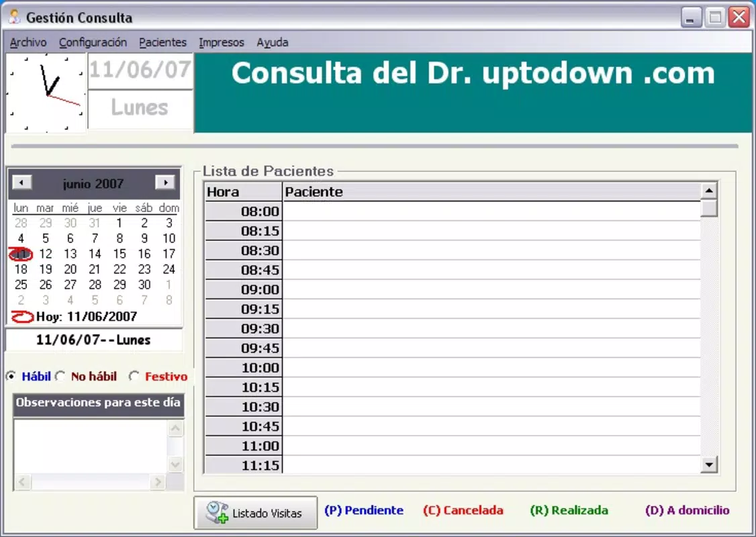The image size is (756, 537).
Task: Select the Festivo radio button
Action: click(134, 376)
